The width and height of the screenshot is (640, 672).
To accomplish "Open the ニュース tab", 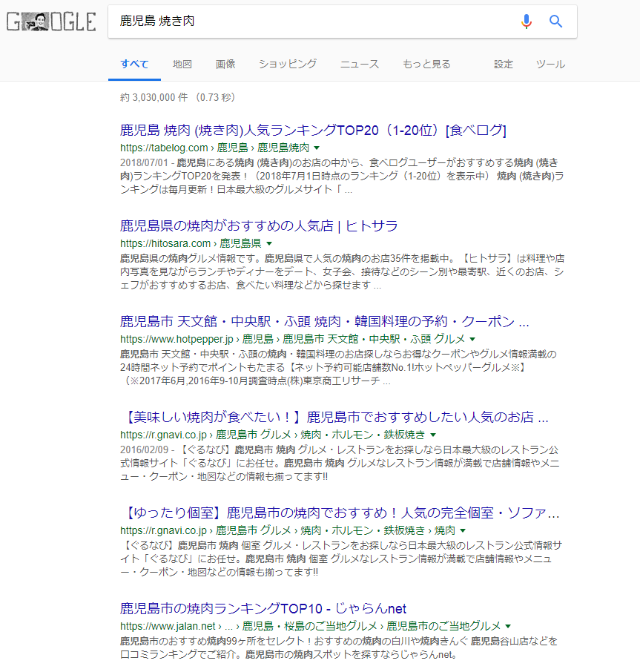I will coord(360,64).
